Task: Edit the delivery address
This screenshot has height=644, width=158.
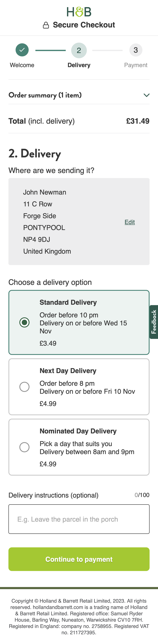Action: tap(129, 222)
